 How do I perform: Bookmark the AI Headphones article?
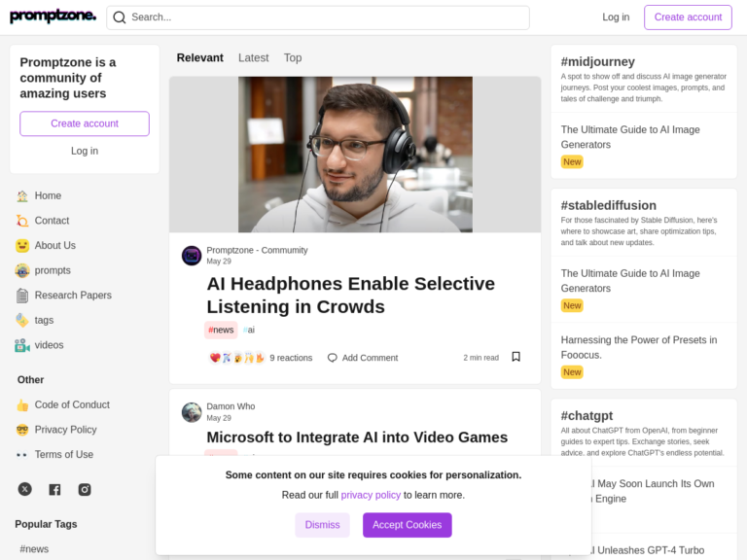(516, 357)
